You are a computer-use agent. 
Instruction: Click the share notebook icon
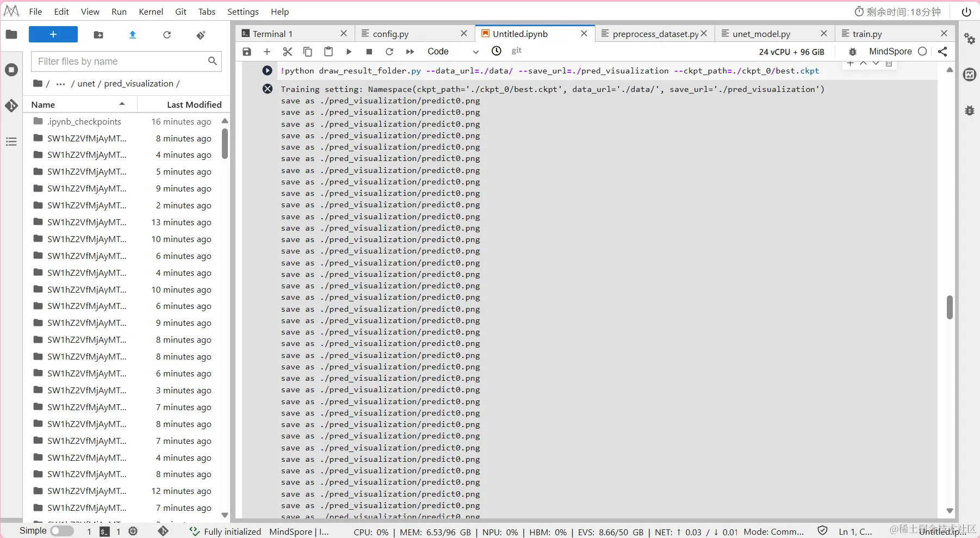click(x=942, y=52)
